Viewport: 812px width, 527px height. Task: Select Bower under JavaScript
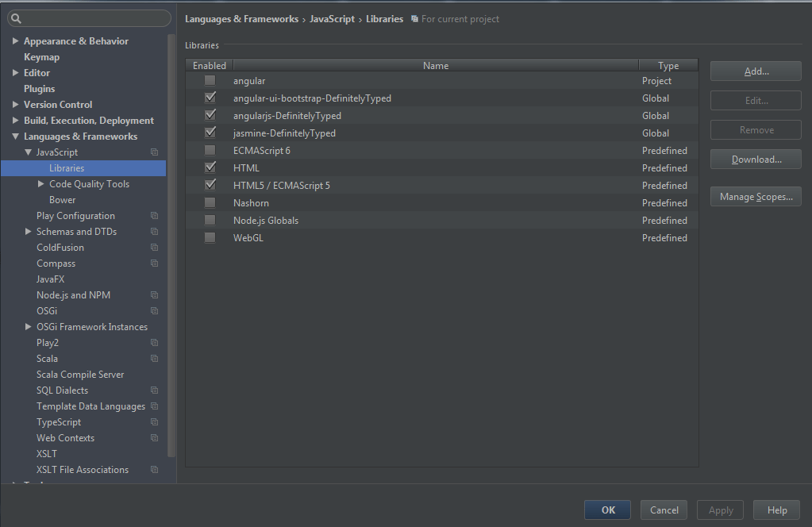click(x=63, y=200)
